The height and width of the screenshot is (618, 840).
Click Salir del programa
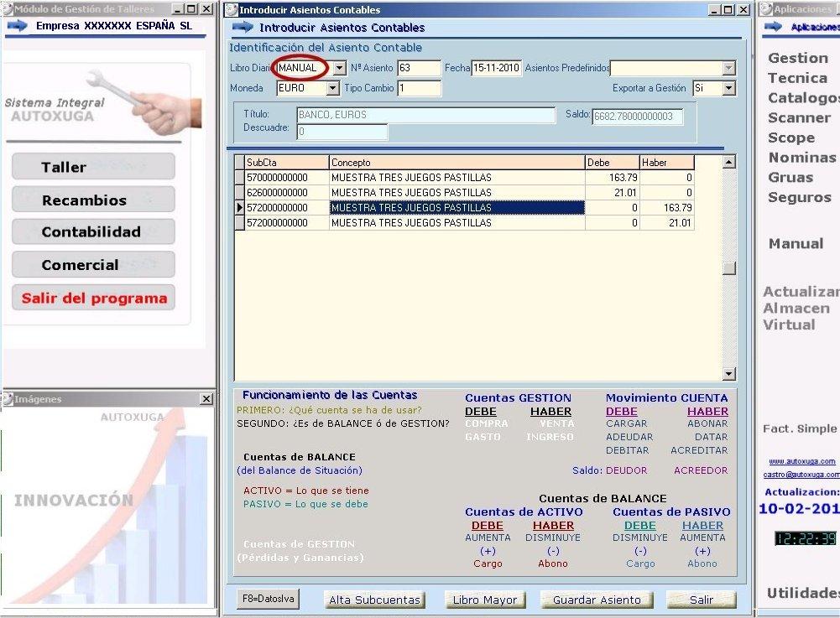93,298
